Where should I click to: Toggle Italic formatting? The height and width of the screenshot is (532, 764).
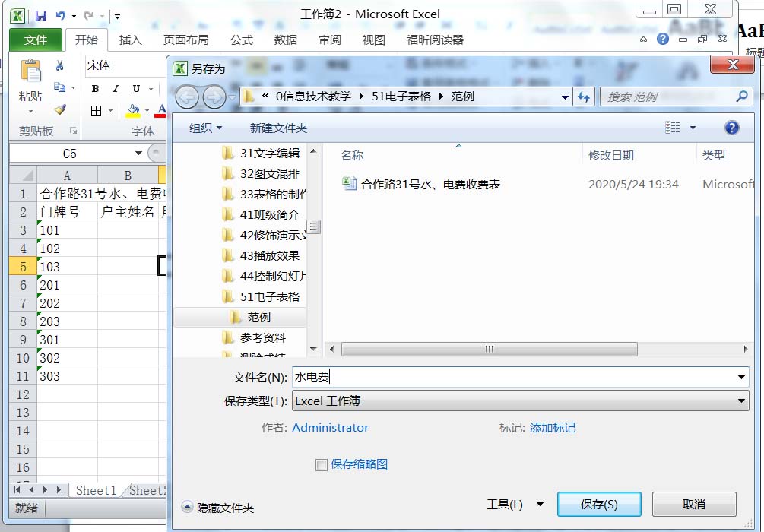116,89
